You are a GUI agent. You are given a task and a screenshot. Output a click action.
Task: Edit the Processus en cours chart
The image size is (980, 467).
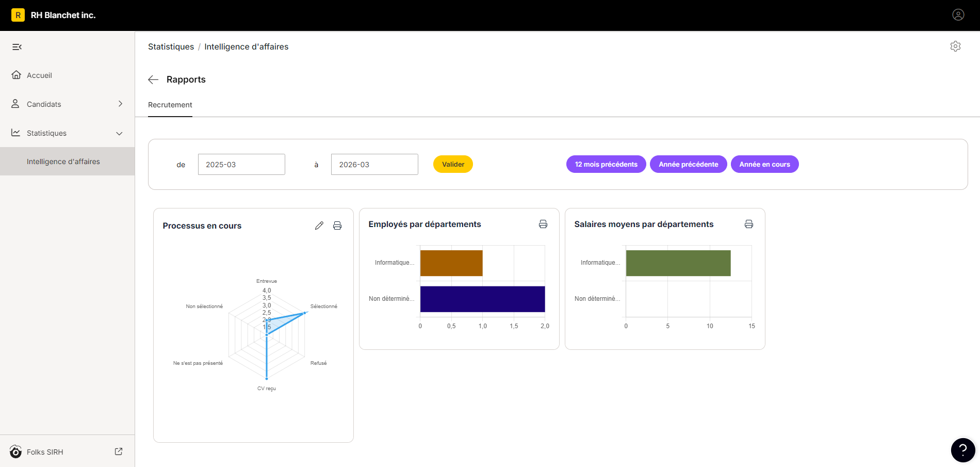pos(319,226)
